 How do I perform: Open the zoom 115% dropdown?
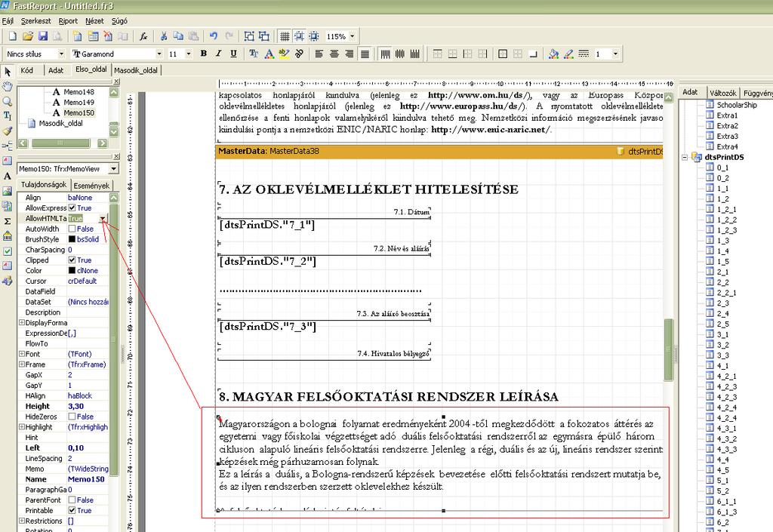[x=353, y=36]
